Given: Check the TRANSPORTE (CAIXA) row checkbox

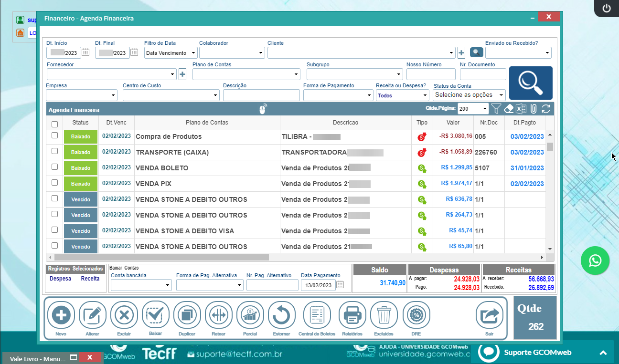Looking at the screenshot, I should pyautogui.click(x=54, y=151).
